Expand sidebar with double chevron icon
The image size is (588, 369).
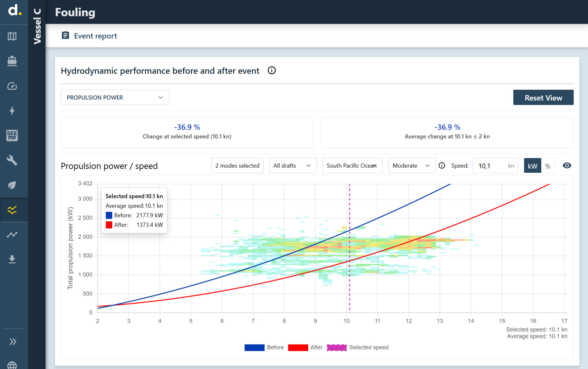13,342
